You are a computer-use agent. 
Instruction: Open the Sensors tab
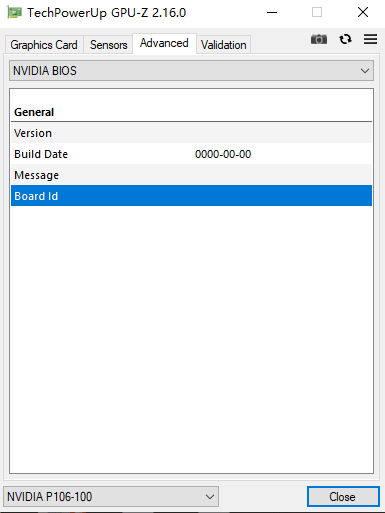pos(109,45)
